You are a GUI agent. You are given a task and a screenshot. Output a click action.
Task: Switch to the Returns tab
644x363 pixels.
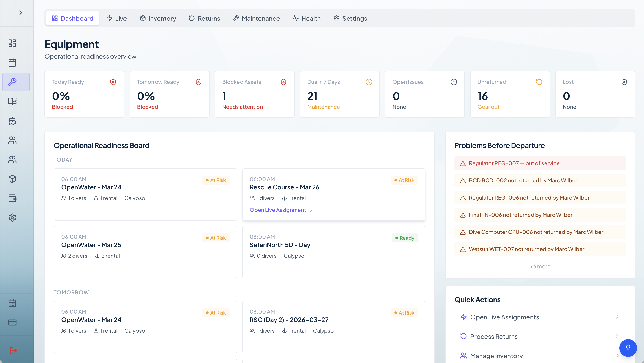pos(204,18)
